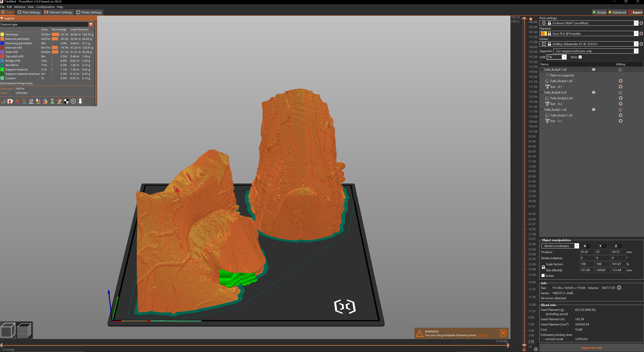Toggle Print pauses hourglass icon
This screenshot has height=352, width=644.
(x=52, y=101)
